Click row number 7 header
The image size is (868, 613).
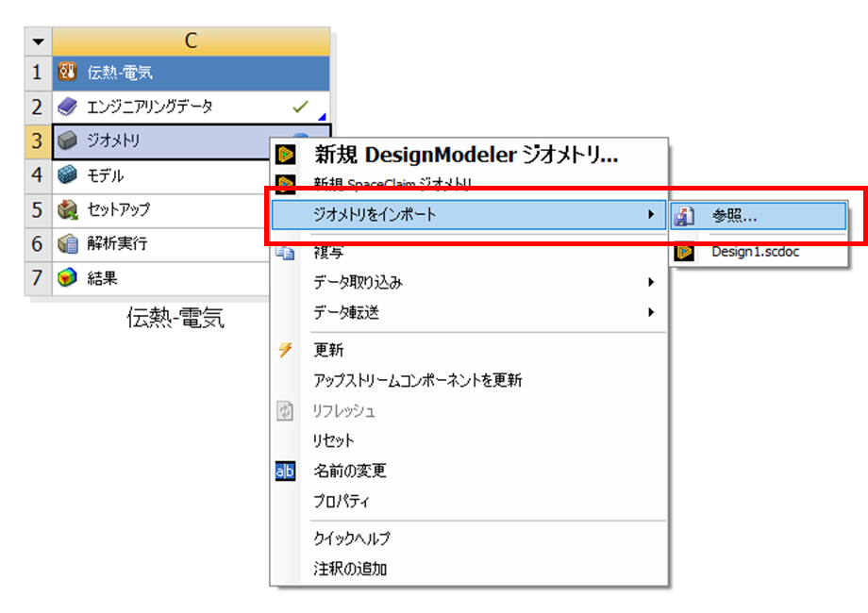38,278
